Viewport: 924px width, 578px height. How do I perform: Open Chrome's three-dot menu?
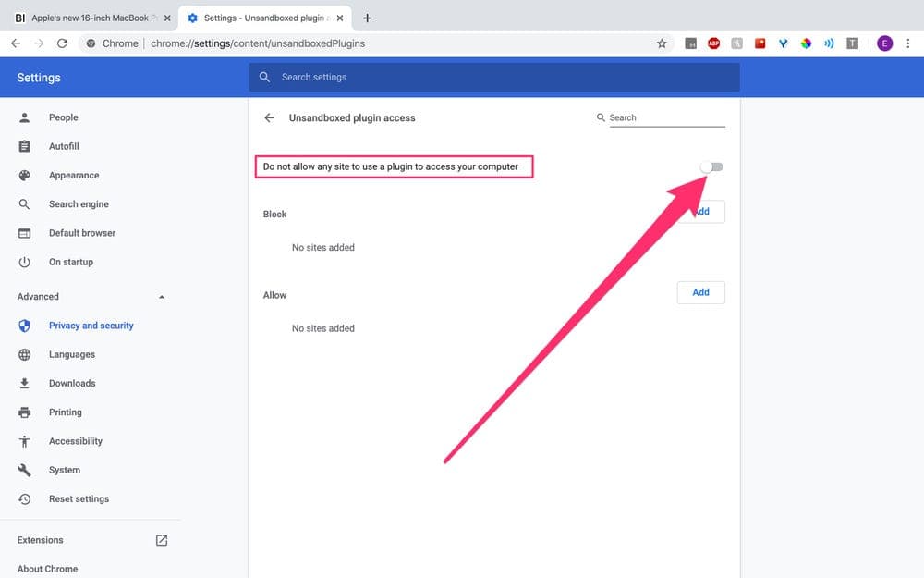pos(908,43)
